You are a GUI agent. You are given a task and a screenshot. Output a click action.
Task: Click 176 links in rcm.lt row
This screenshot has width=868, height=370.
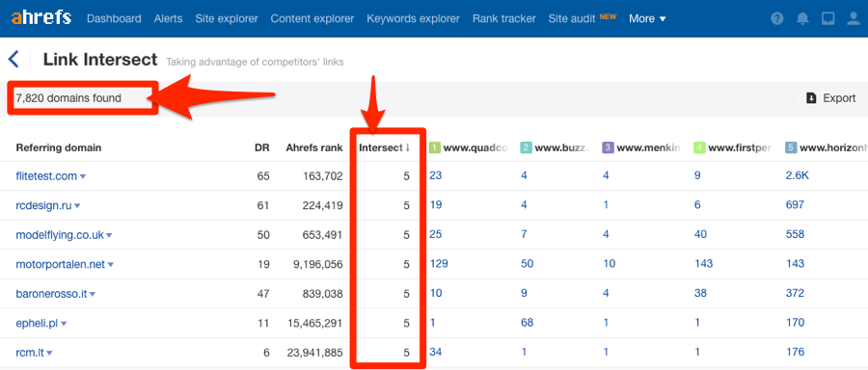[x=795, y=352]
